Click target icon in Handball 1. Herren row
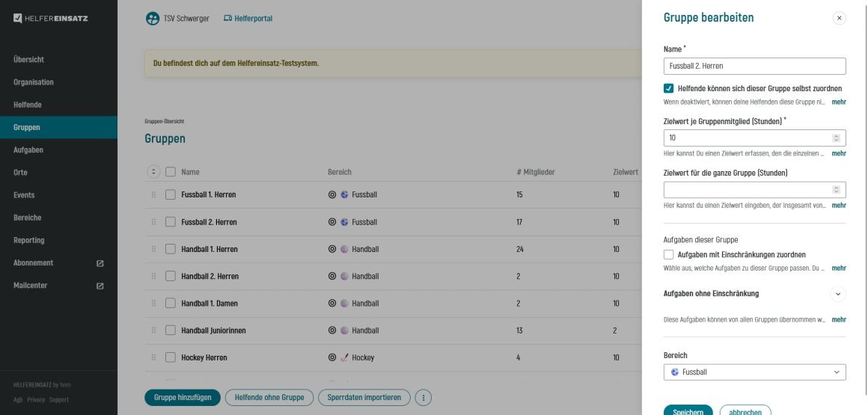 (331, 249)
